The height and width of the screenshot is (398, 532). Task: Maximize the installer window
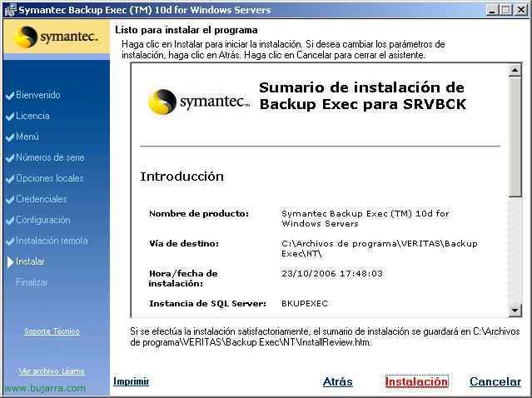coord(506,10)
